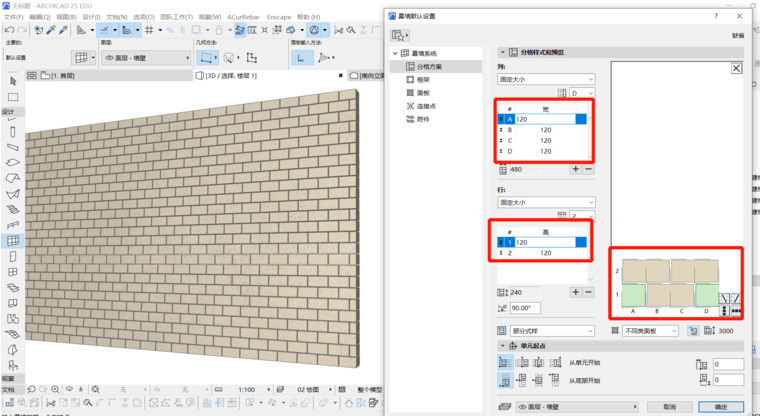Open the 不同类面板 panel type dropdown
Screen dimensions: 760x416
[x=650, y=331]
